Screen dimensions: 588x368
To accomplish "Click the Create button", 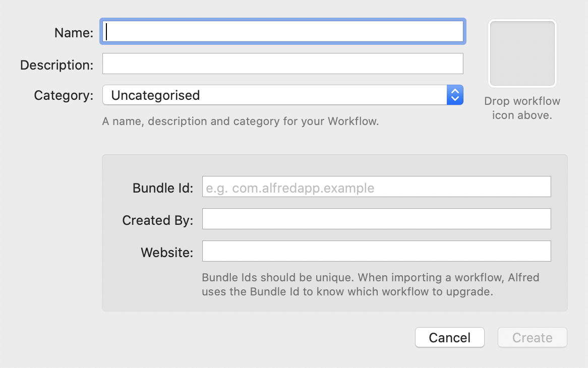I will point(533,338).
